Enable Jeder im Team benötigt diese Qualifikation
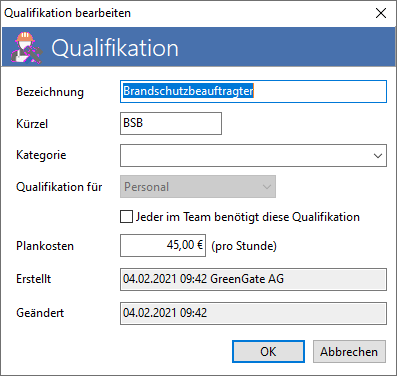The image size is (397, 376). [x=126, y=217]
